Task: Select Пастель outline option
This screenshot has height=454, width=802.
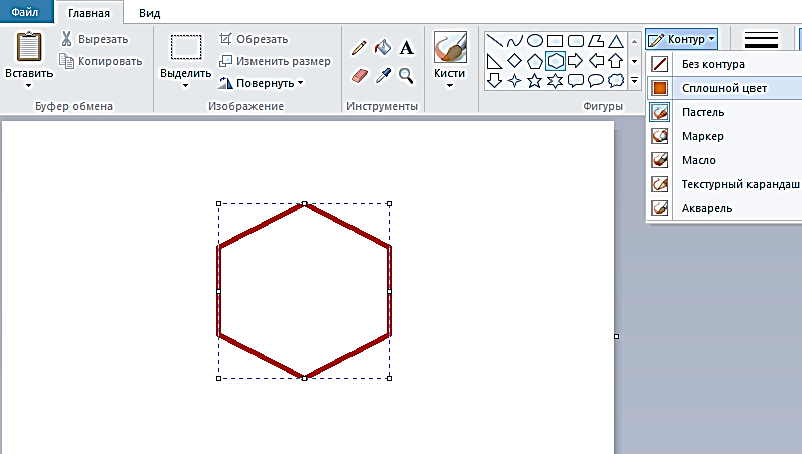Action: point(724,112)
